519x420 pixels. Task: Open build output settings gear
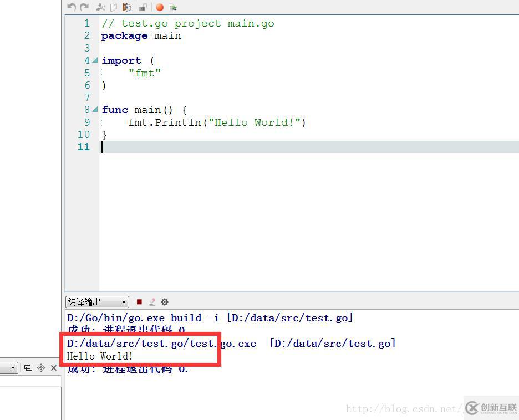pyautogui.click(x=165, y=301)
